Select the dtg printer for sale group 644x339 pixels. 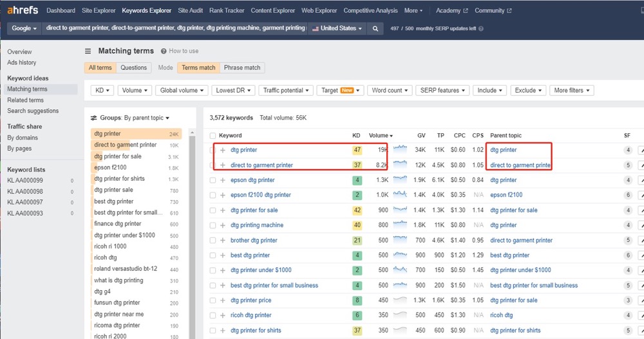(x=136, y=156)
